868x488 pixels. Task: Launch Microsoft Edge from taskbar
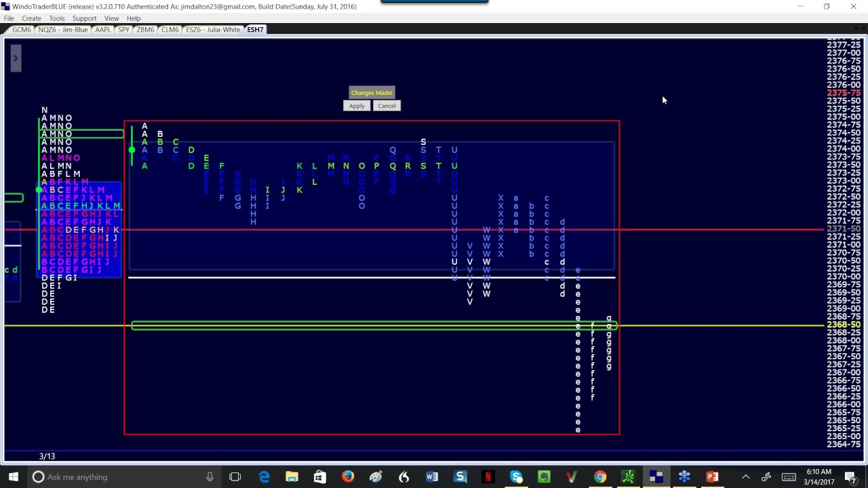click(x=264, y=477)
